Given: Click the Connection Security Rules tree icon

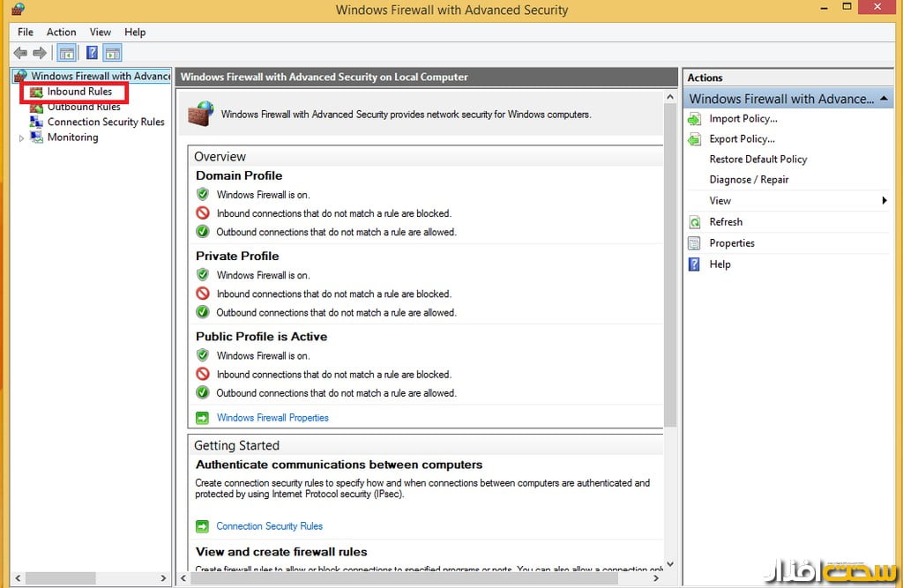Looking at the screenshot, I should (x=36, y=122).
